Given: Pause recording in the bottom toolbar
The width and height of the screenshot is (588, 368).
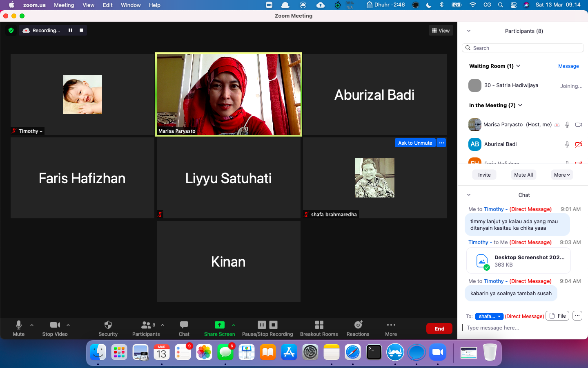Looking at the screenshot, I should tap(262, 325).
